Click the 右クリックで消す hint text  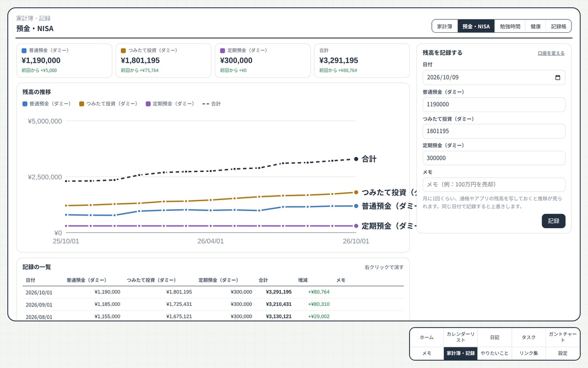[384, 267]
